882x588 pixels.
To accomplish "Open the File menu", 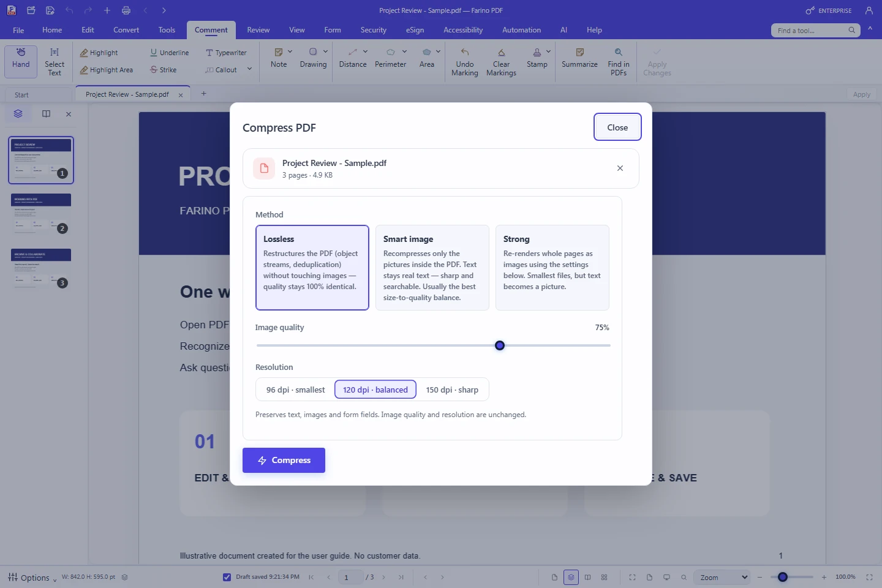I will (x=18, y=30).
